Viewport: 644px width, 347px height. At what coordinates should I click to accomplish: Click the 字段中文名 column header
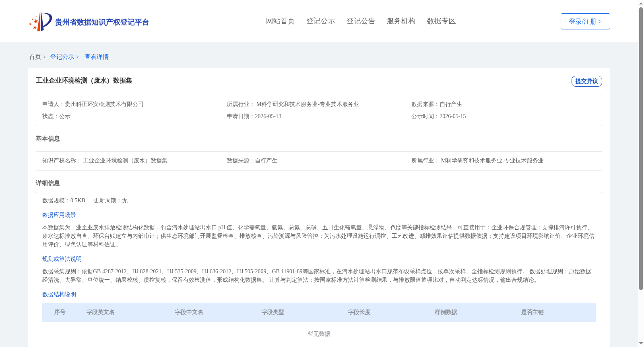point(189,312)
